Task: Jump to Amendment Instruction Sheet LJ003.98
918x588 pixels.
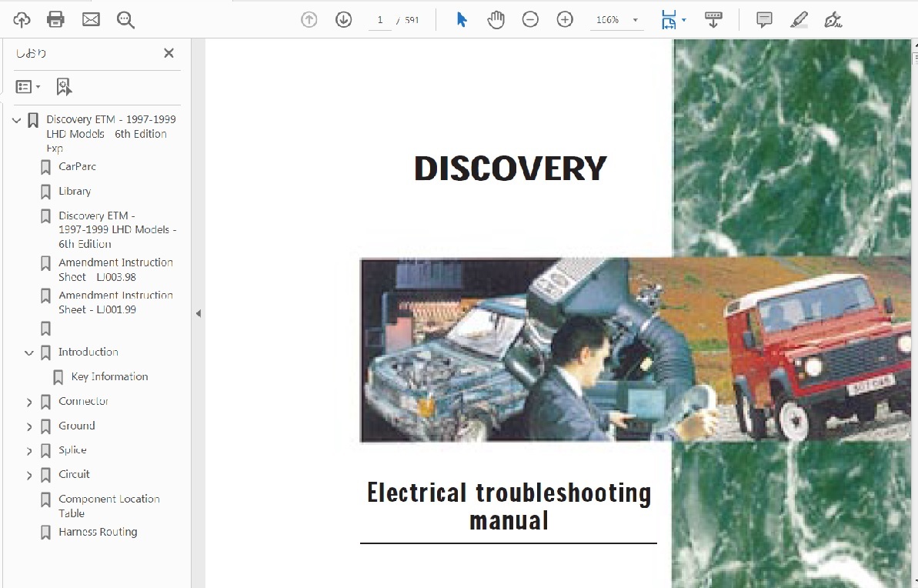Action: tap(115, 269)
